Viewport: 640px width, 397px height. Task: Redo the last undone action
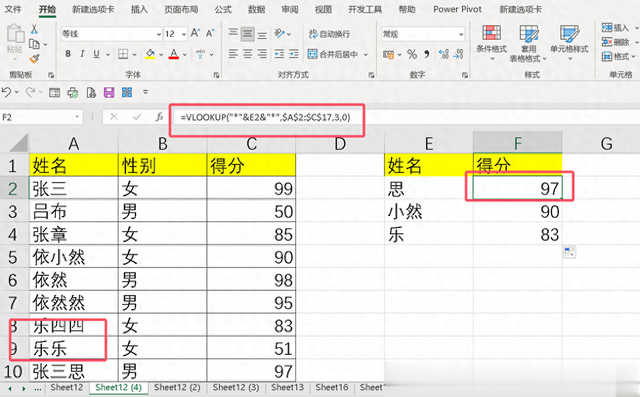tap(30, 93)
